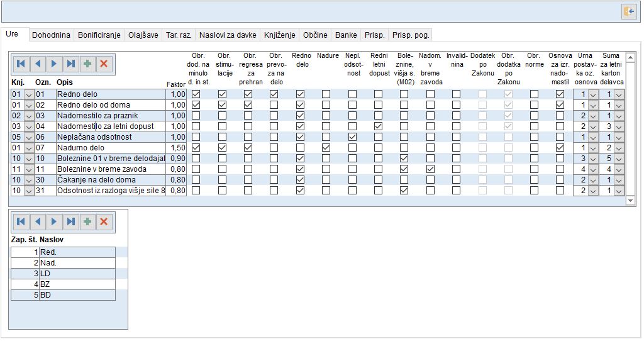Open Knj. dropdown for Neplačana odsotnost row
This screenshot has width=644, height=341.
[x=29, y=137]
